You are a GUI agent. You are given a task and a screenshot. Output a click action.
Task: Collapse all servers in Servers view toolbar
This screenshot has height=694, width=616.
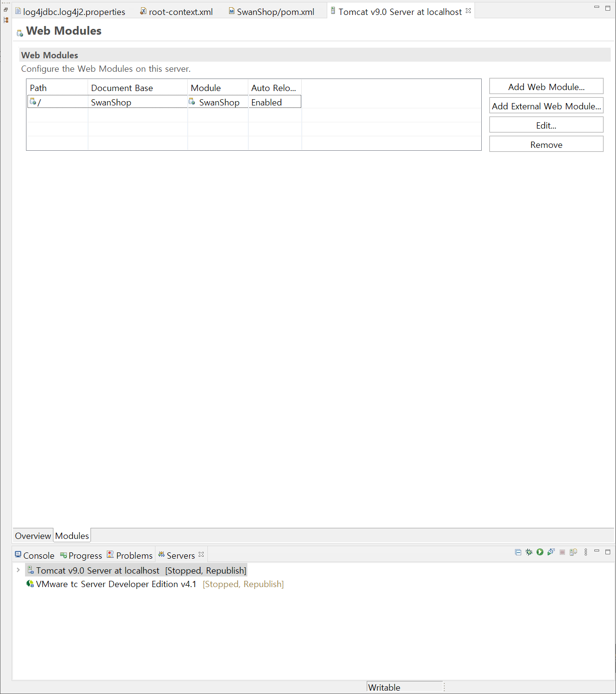click(x=518, y=552)
